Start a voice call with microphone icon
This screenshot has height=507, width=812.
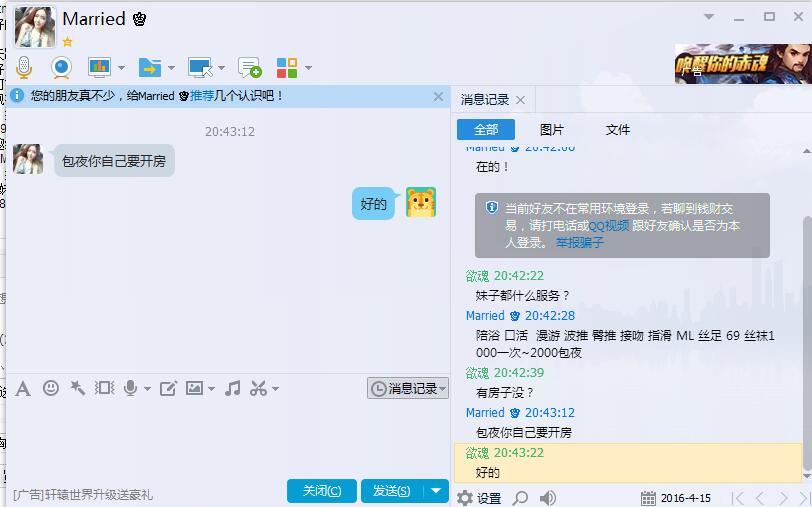point(24,67)
